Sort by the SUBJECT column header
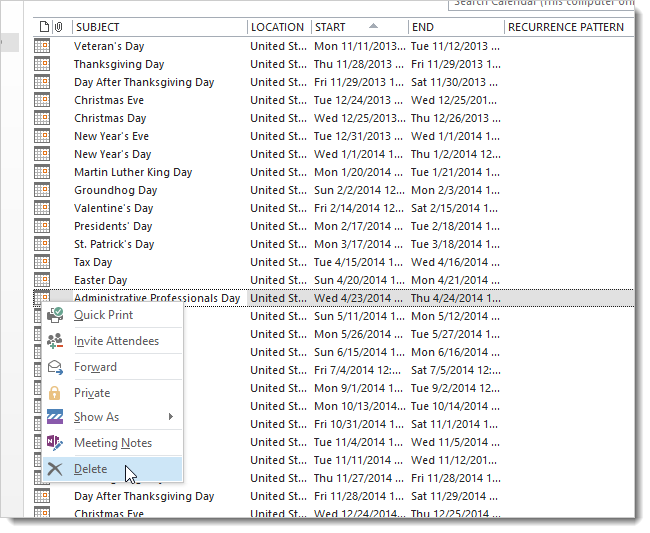This screenshot has width=650, height=533. (x=160, y=27)
